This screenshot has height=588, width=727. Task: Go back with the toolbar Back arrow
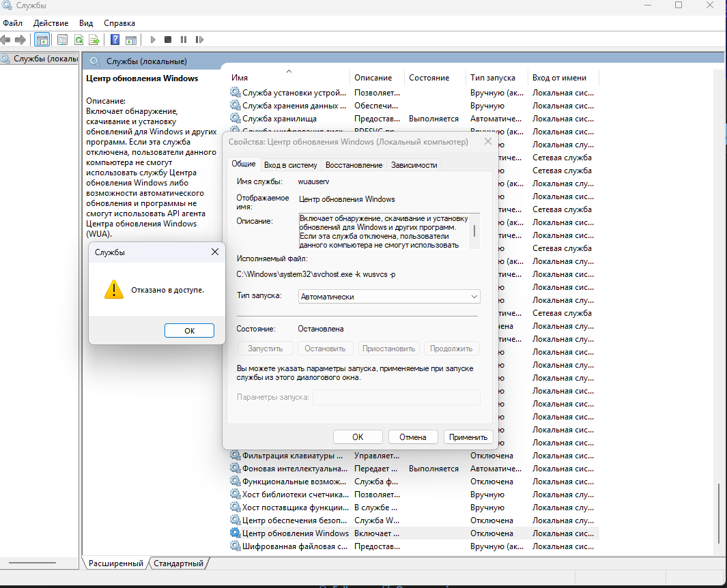coord(5,40)
